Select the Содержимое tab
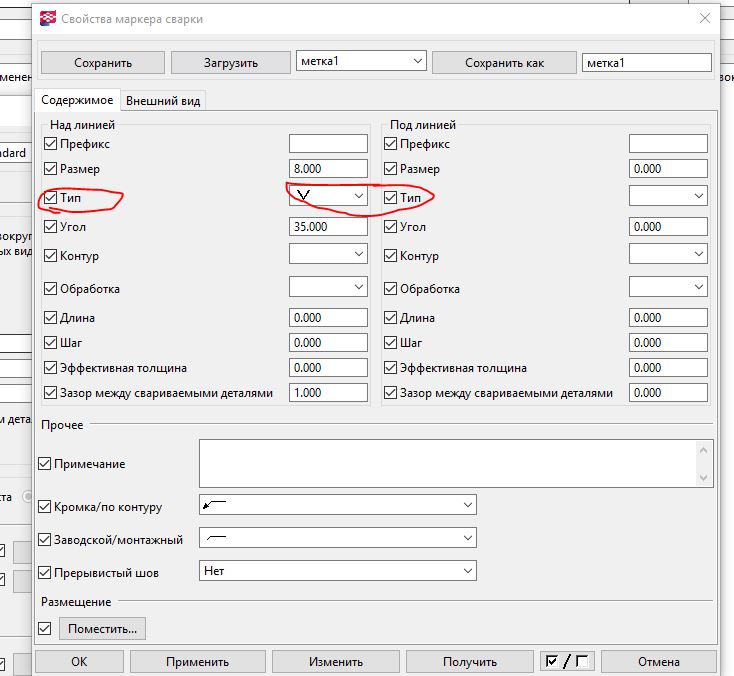This screenshot has width=734, height=676. pos(77,100)
